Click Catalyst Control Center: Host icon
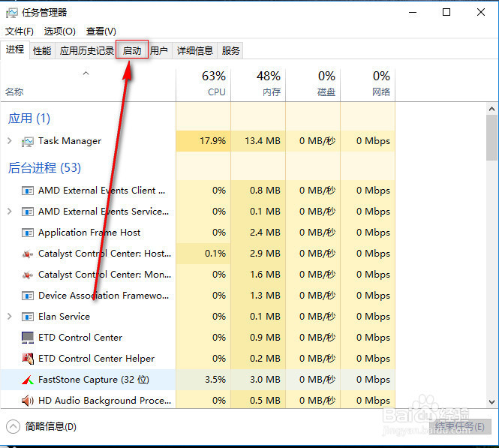Screen dimensions: 499x448 pyautogui.click(x=28, y=254)
